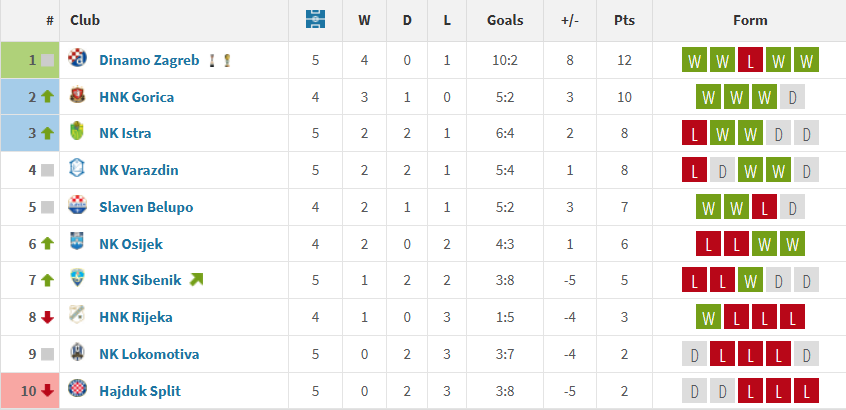Open the HNK Rijeka club page

pos(136,317)
